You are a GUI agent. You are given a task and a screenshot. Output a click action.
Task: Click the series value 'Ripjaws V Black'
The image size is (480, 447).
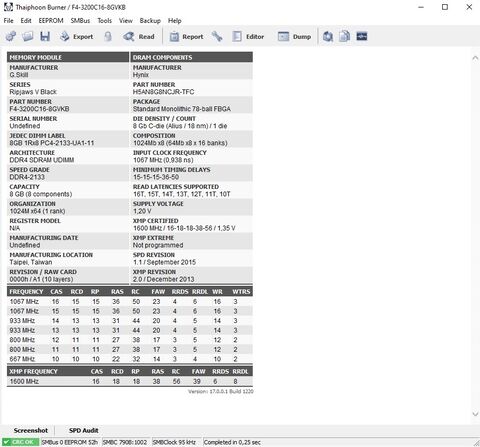click(33, 92)
